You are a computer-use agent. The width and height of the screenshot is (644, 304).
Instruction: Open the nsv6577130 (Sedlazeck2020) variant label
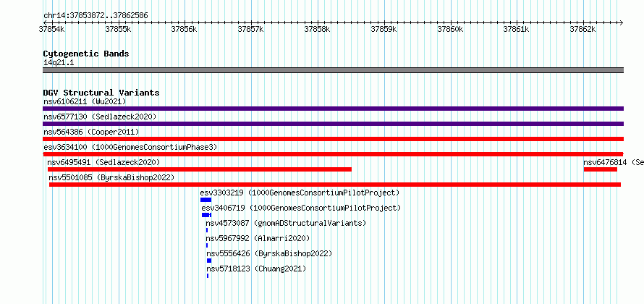tap(100, 117)
